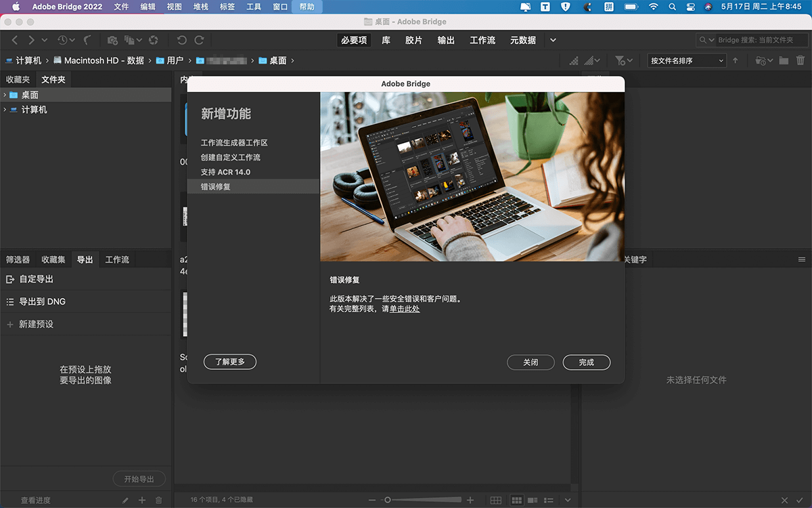Select 创建自定义工作流 in dialog
Screen dimensions: 812x508
coord(253,157)
